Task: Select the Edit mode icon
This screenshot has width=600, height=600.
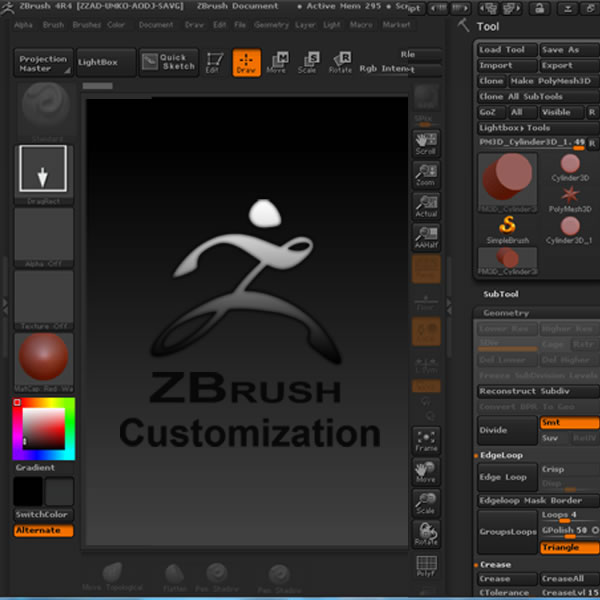Action: click(x=214, y=63)
